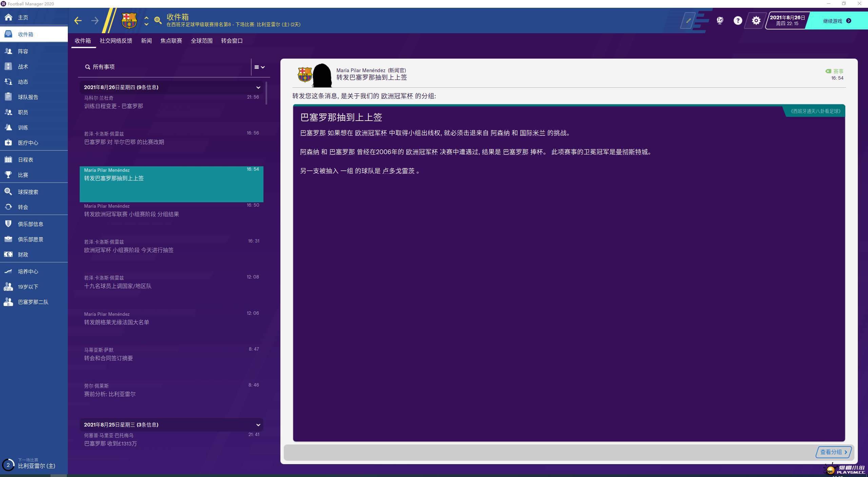Switch to the 社交网络反馈 tab
Screen dimensions: 868x477
tap(116, 41)
